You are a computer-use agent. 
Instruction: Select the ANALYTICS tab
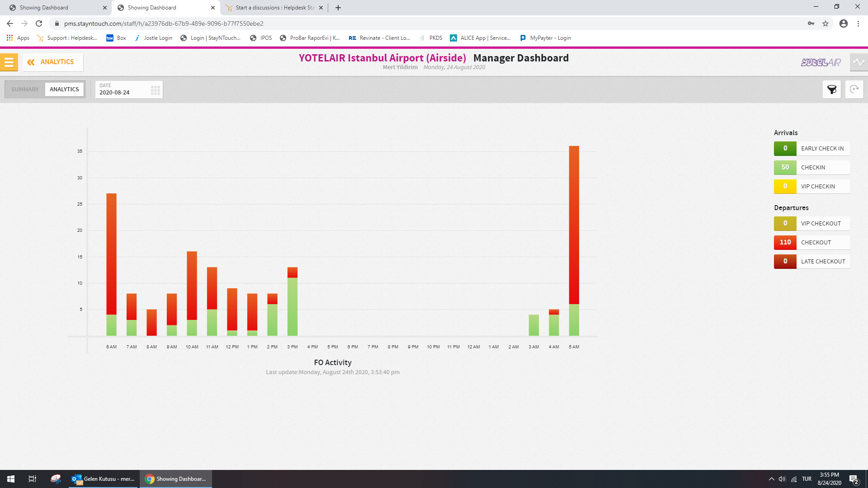click(x=64, y=89)
